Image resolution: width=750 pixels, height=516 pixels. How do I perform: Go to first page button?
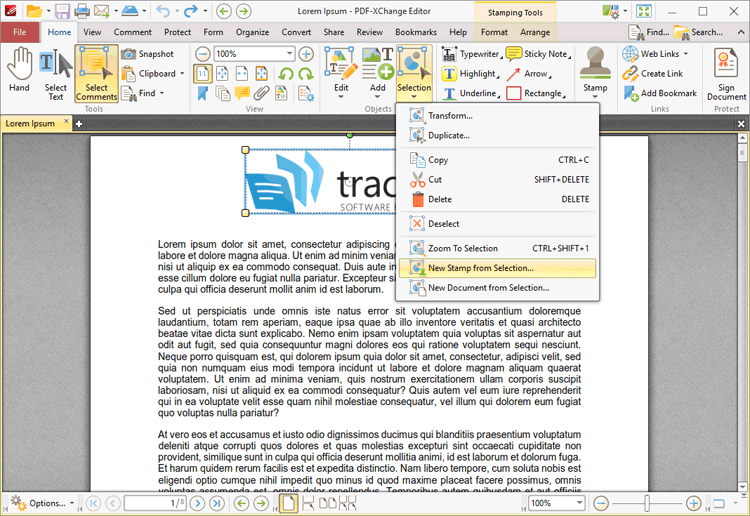point(93,503)
